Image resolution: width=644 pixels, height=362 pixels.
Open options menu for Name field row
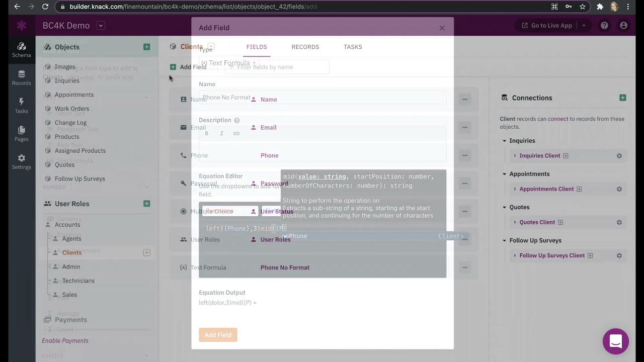click(465, 99)
